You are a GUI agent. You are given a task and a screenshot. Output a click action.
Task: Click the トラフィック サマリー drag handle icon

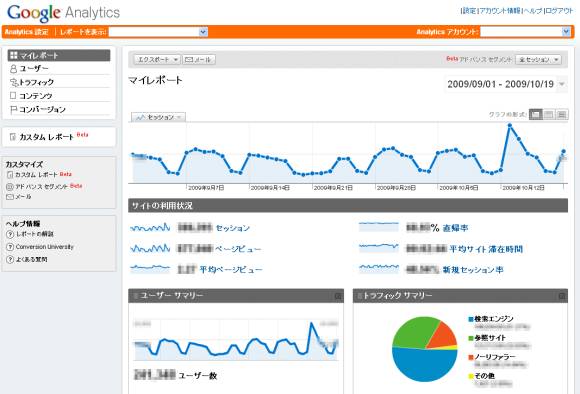coord(360,296)
